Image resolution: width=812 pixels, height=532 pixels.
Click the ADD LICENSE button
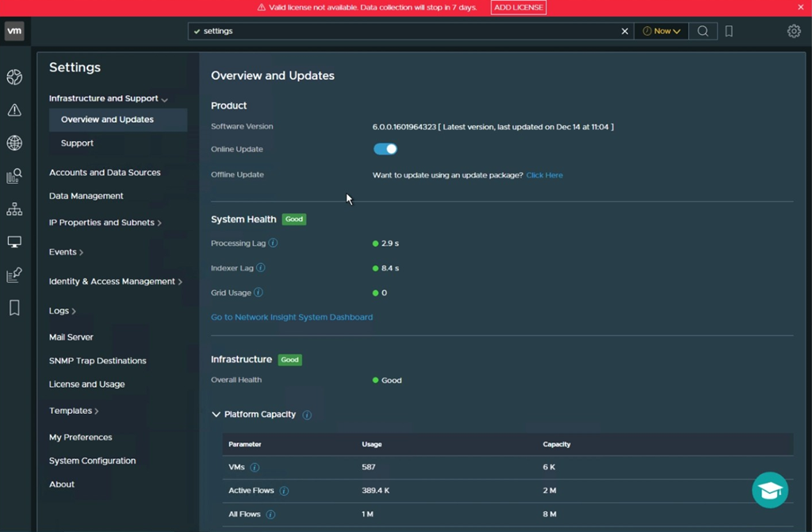(518, 7)
